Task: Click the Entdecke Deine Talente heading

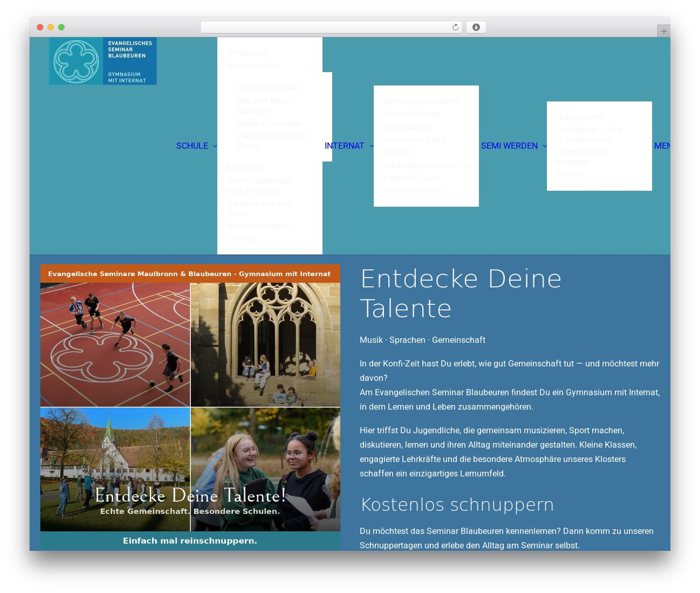Action: pos(461,293)
